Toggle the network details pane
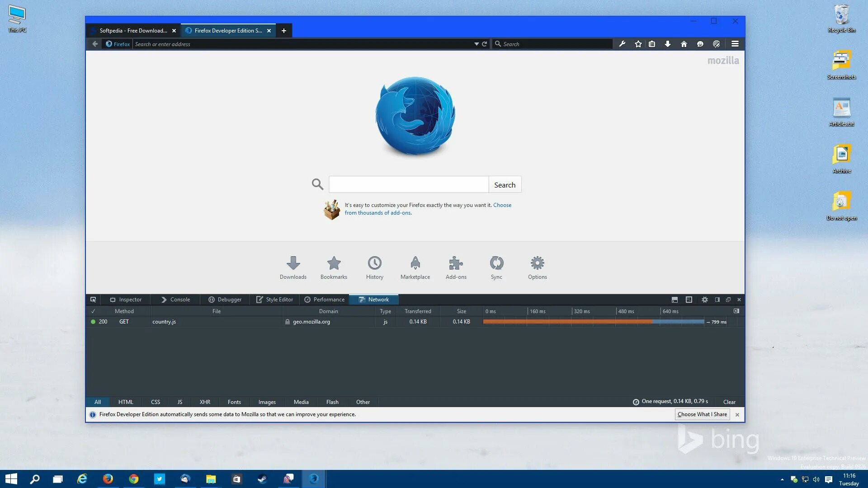Image resolution: width=868 pixels, height=488 pixels. coord(736,311)
